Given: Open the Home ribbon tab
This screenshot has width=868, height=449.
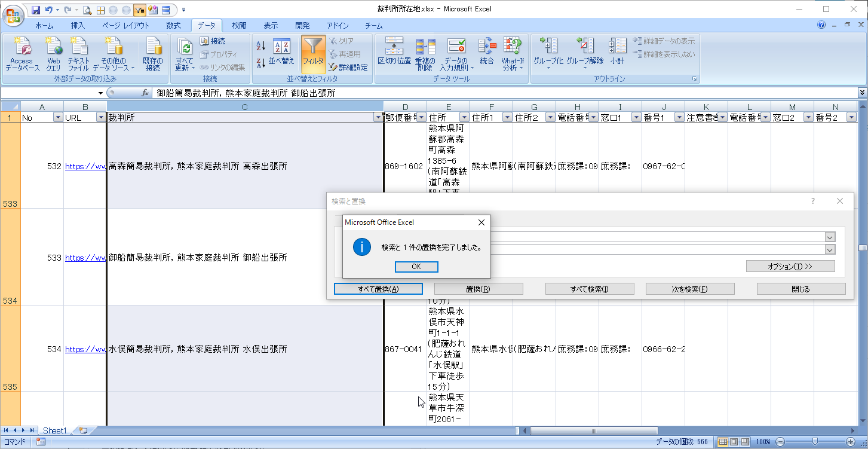Looking at the screenshot, I should [x=44, y=26].
